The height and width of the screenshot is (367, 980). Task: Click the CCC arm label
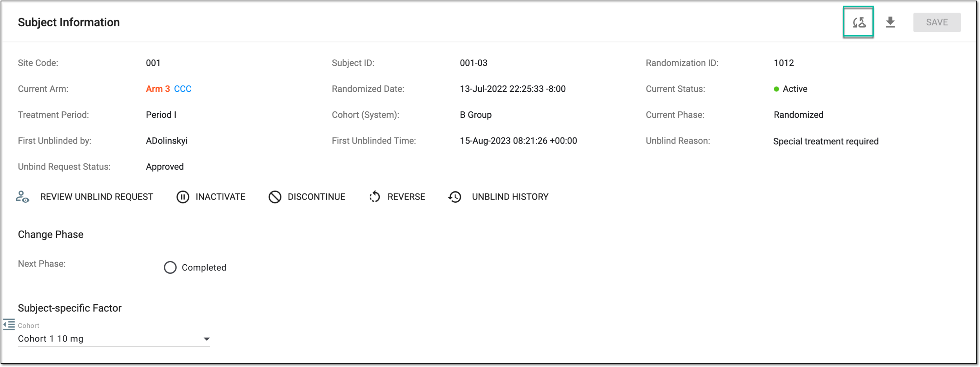coord(183,89)
